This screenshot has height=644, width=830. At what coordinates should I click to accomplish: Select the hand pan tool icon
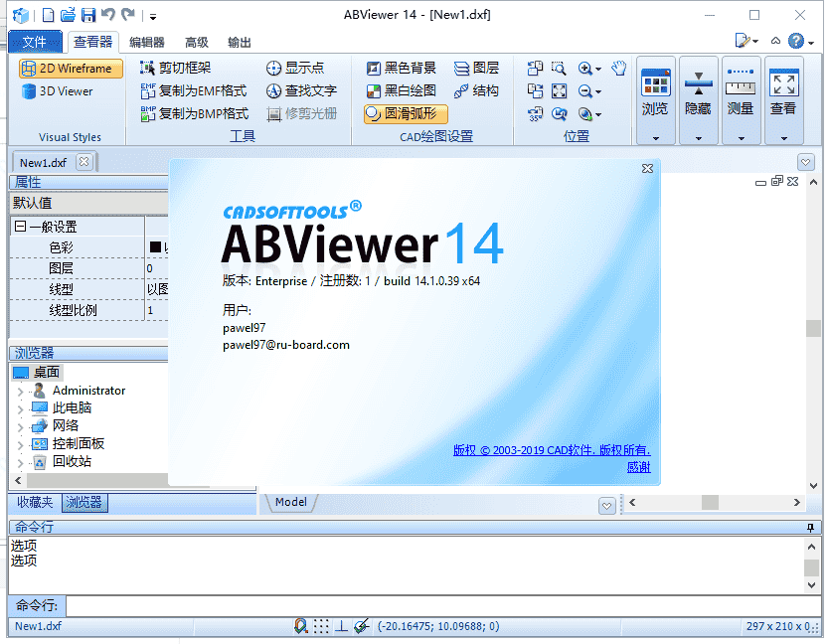pyautogui.click(x=617, y=70)
